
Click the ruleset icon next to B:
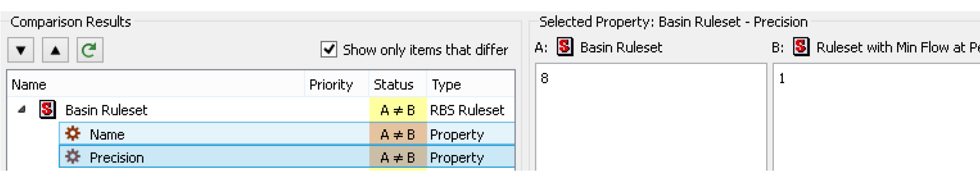801,47
